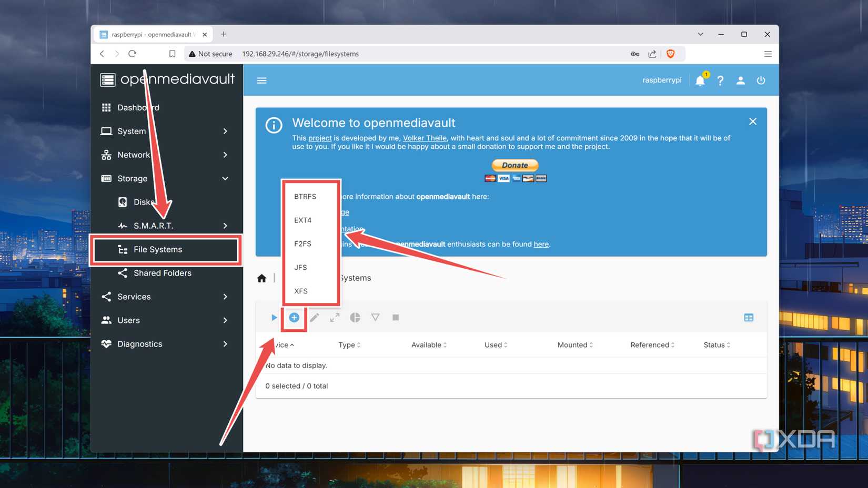Click the browser share icon

tap(652, 54)
